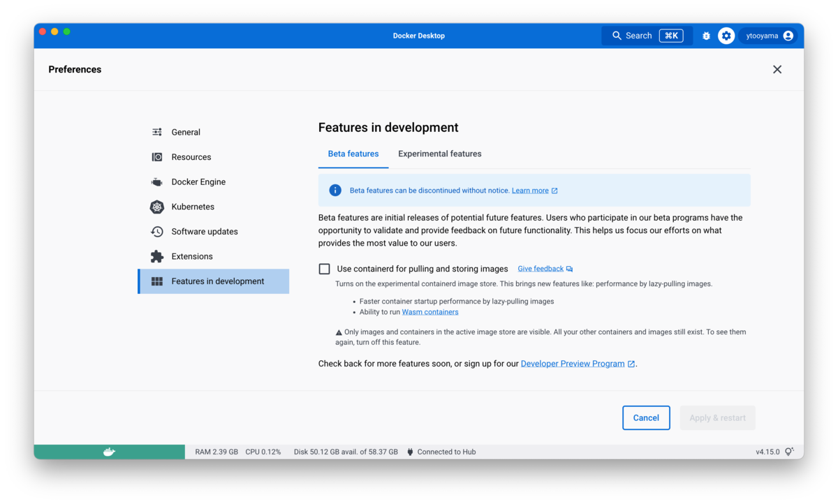Click the Software updates clock icon
Image resolution: width=838 pixels, height=504 pixels.
click(157, 232)
